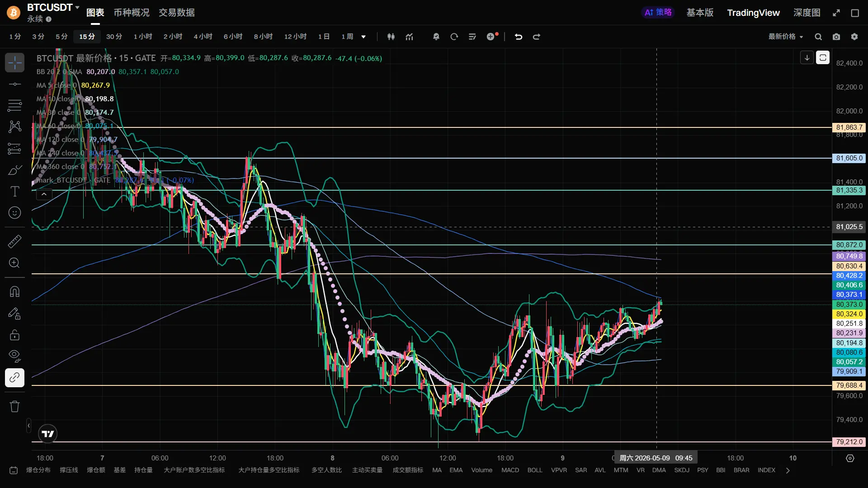Toggle the EMA indicator
This screenshot has width=868, height=488.
[456, 470]
